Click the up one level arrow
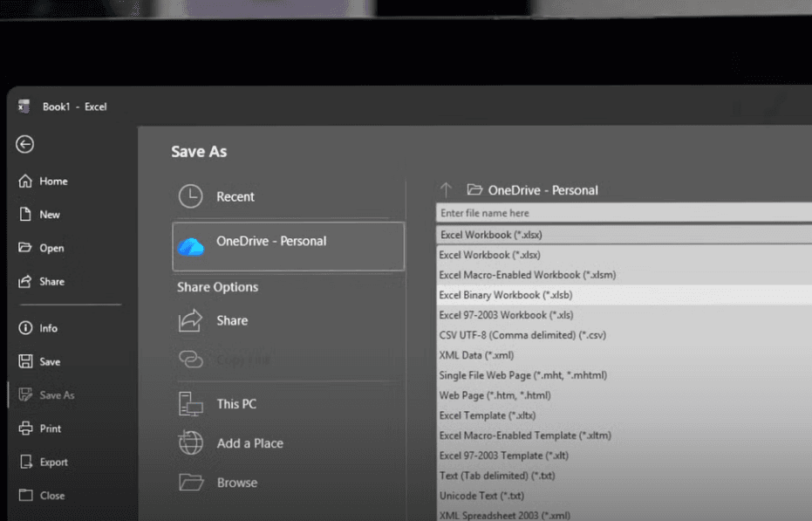 tap(446, 190)
